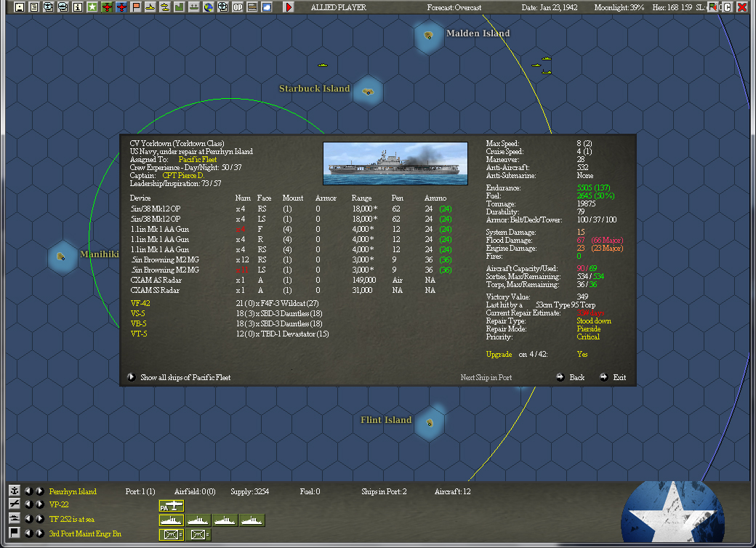This screenshot has width=756, height=548.
Task: Go to next air group beside VP-22
Action: 39,504
